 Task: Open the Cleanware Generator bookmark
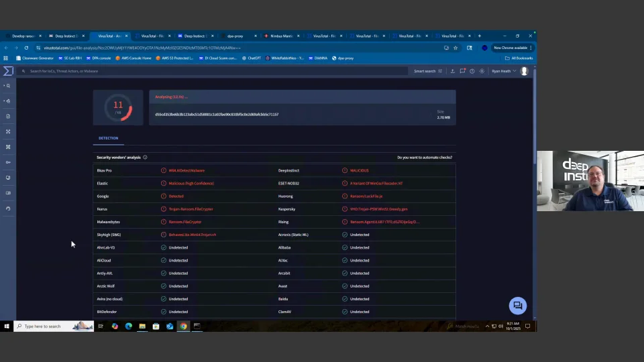point(35,58)
